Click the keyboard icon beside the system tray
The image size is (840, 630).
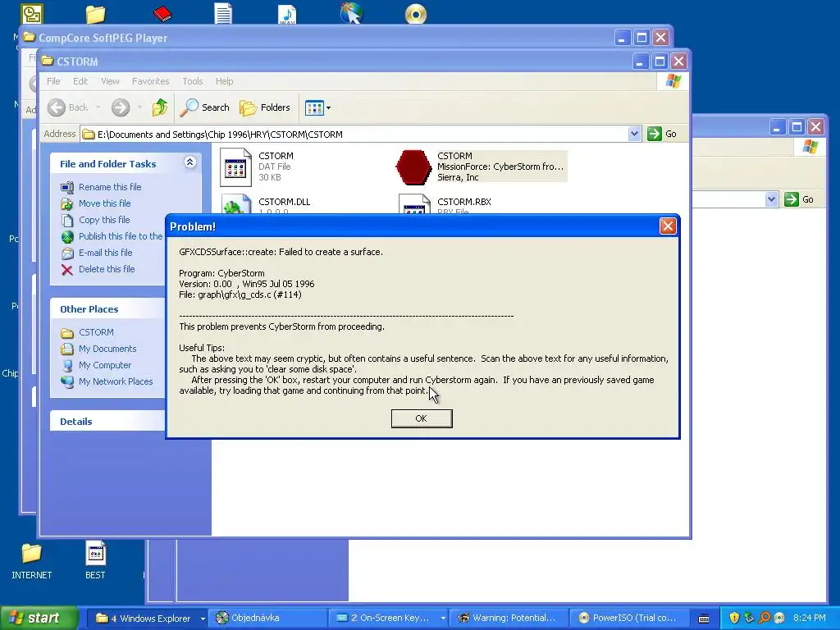704,619
